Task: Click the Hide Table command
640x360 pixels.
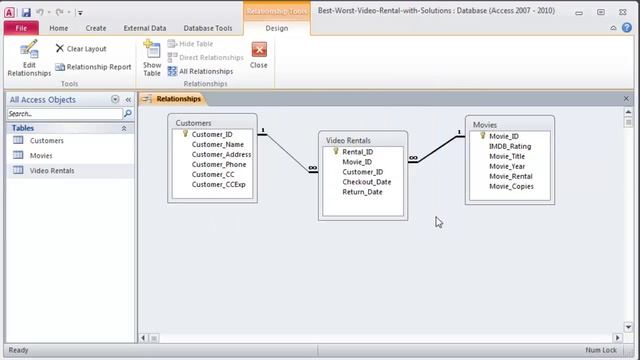Action: [190, 44]
